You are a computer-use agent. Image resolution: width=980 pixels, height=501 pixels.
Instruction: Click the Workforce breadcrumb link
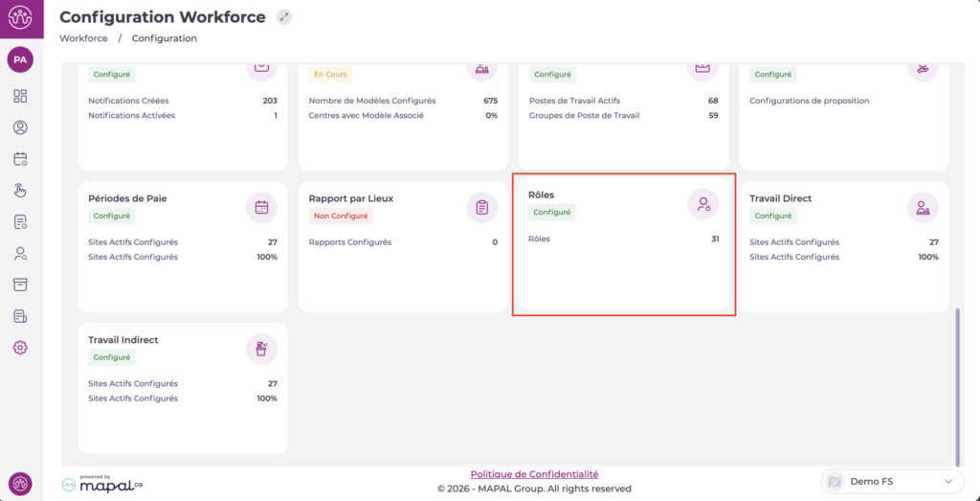pyautogui.click(x=83, y=38)
